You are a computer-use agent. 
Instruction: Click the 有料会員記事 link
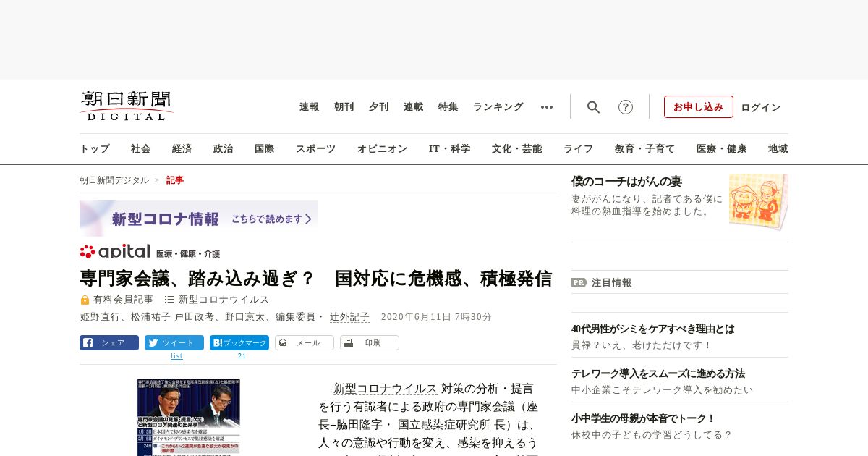pyautogui.click(x=124, y=300)
